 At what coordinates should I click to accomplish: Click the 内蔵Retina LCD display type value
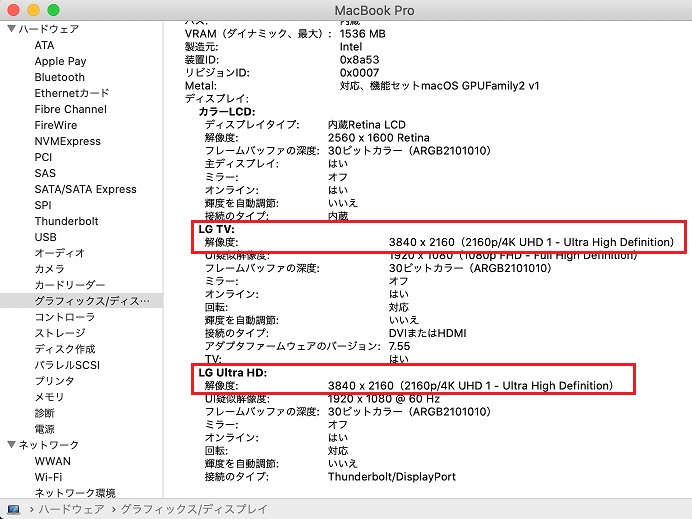coord(367,124)
